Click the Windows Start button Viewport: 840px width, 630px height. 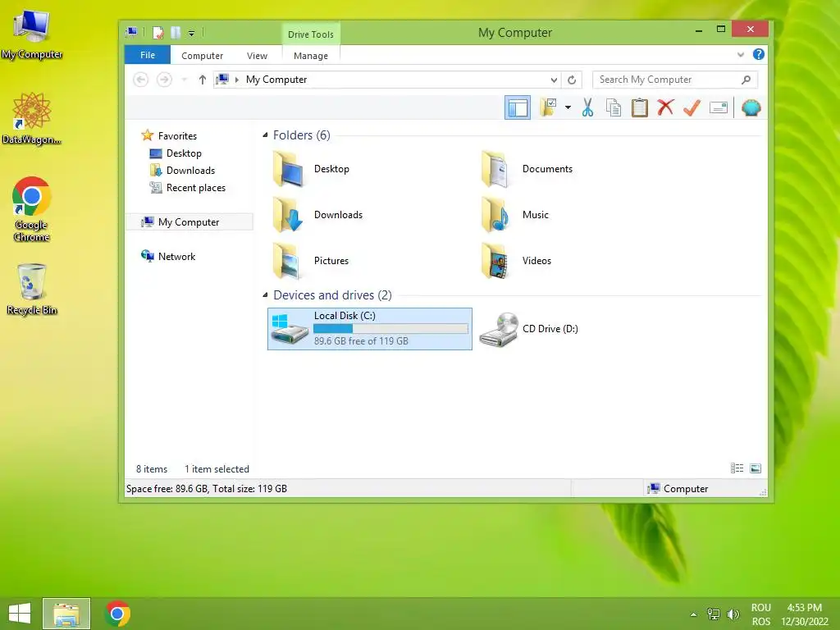pos(20,614)
